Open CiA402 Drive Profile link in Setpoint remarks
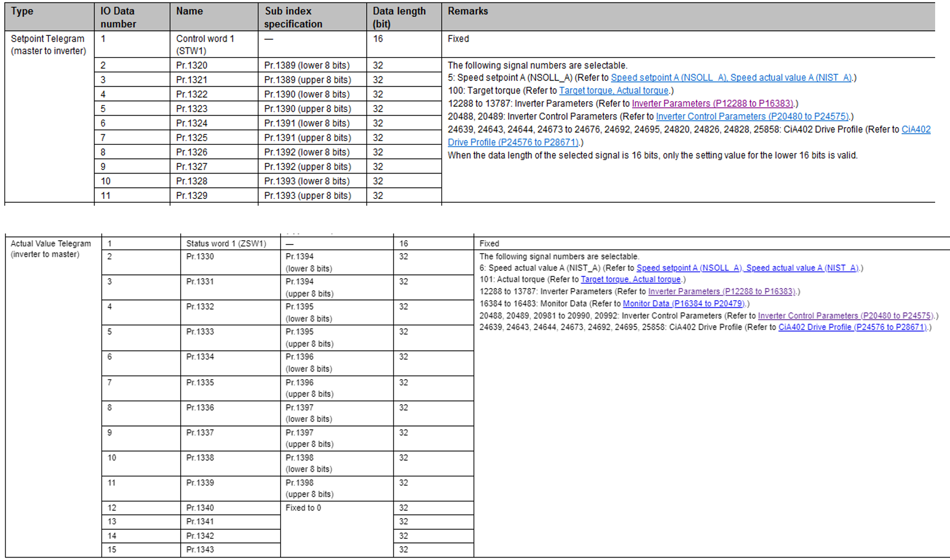 pos(689,136)
